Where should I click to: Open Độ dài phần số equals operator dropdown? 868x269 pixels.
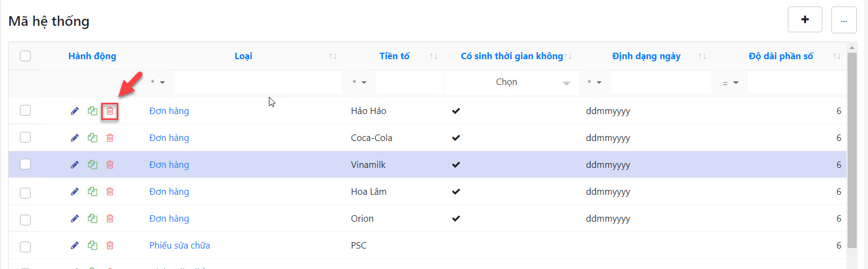tap(730, 83)
